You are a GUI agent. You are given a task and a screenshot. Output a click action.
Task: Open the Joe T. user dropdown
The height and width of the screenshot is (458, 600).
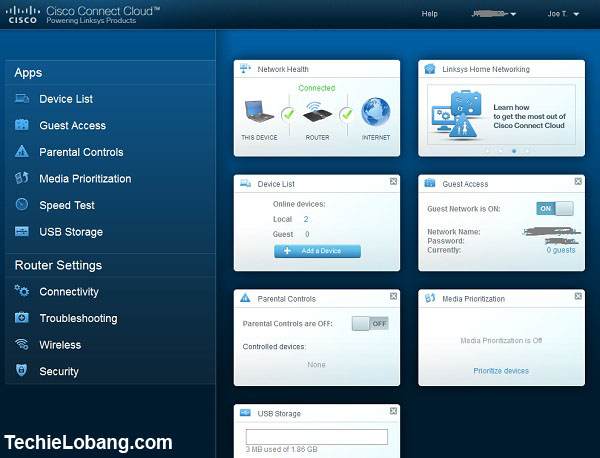coord(563,14)
